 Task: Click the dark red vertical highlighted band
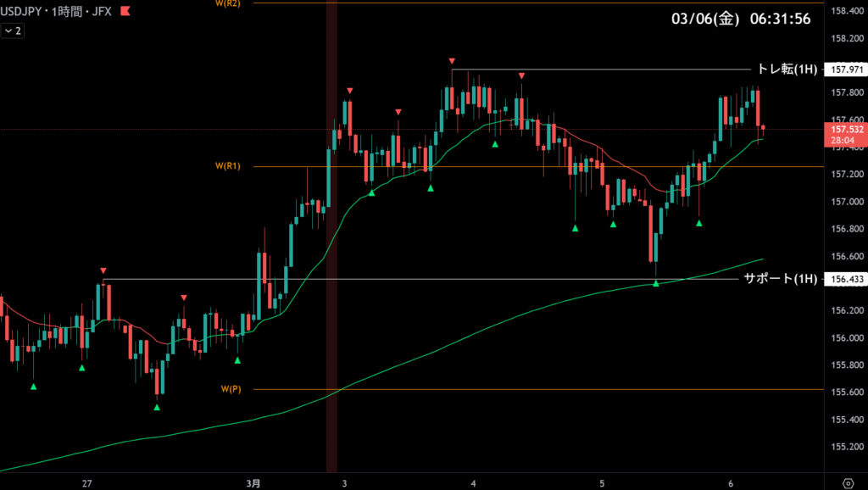pos(331,254)
